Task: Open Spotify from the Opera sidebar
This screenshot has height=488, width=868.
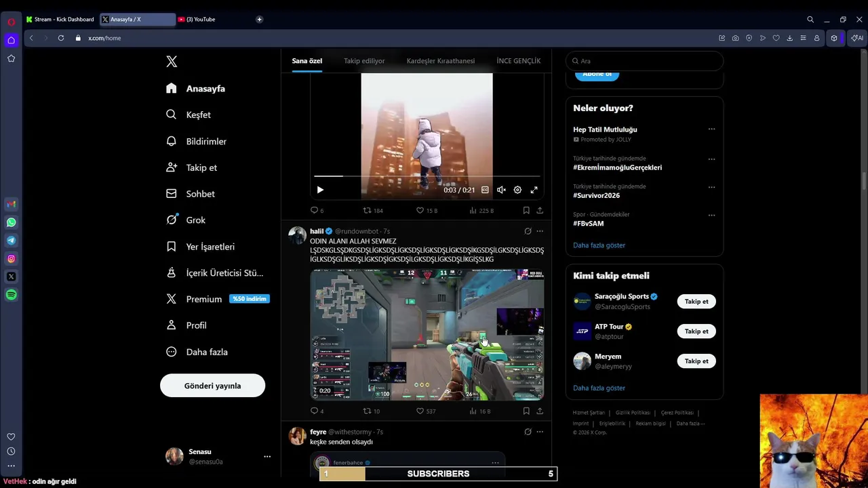Action: tap(12, 295)
